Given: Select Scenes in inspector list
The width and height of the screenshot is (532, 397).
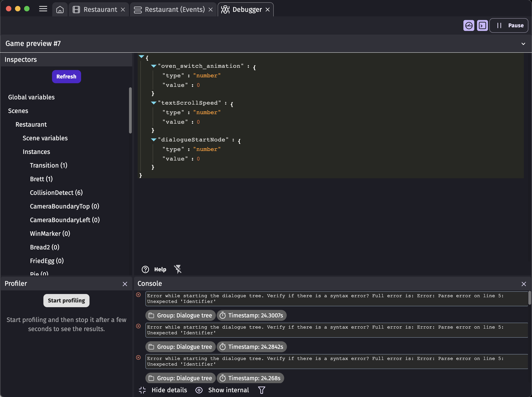Looking at the screenshot, I should pos(18,111).
